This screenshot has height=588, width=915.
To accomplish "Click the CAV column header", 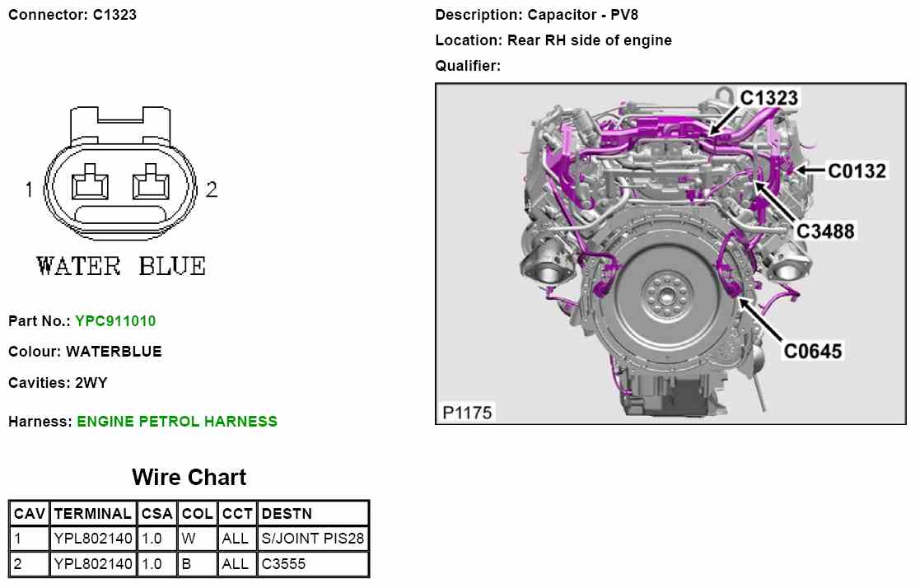I will pyautogui.click(x=30, y=514).
